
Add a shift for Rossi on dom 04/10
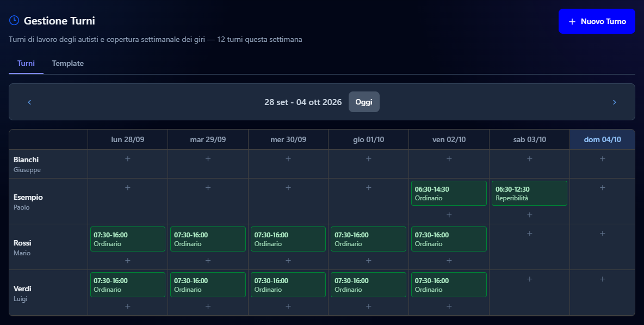pos(603,234)
